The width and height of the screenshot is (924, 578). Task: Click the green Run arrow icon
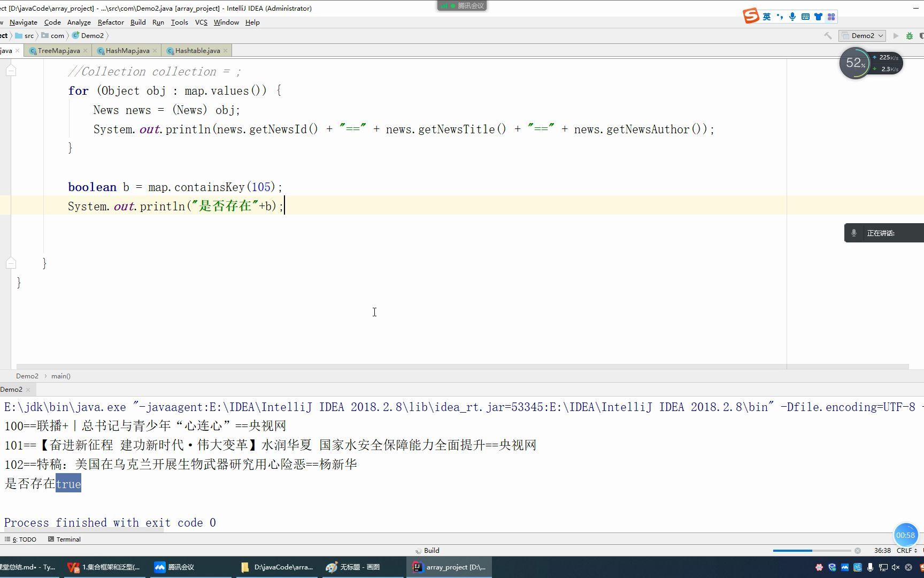tap(896, 35)
